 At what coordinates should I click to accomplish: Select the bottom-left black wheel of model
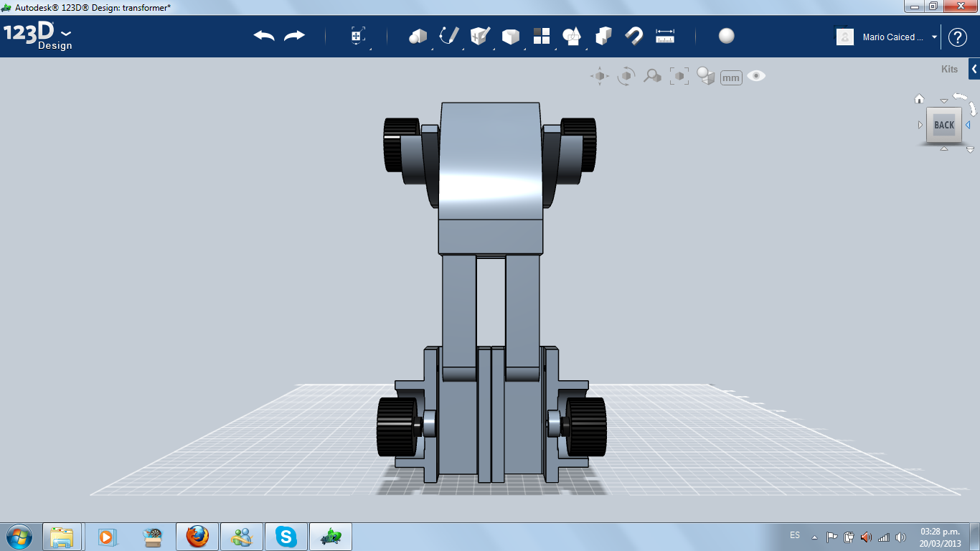[397, 427]
